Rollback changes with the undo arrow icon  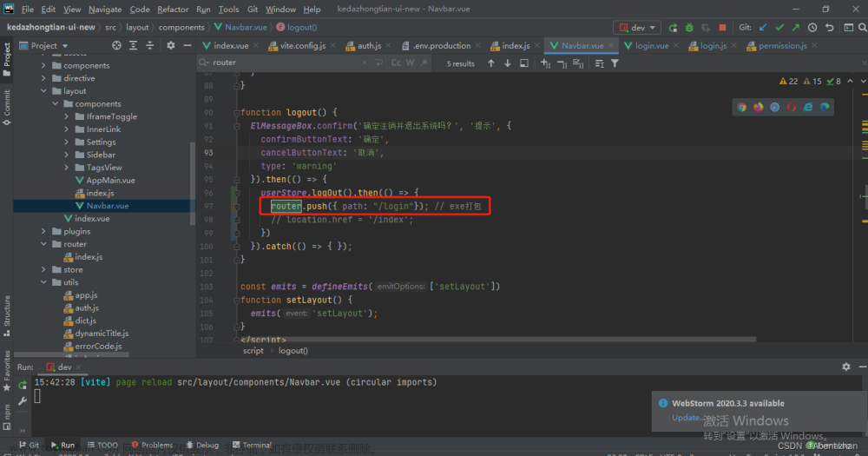pyautogui.click(x=829, y=27)
